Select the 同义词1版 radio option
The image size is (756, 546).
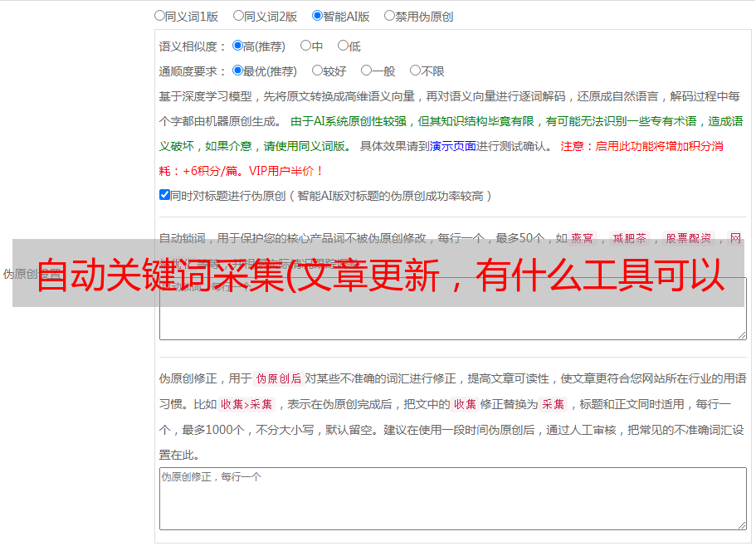point(159,16)
